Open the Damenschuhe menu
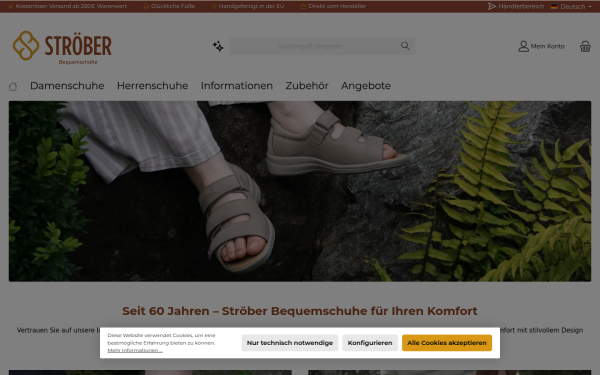This screenshot has width=600, height=375. tap(67, 86)
